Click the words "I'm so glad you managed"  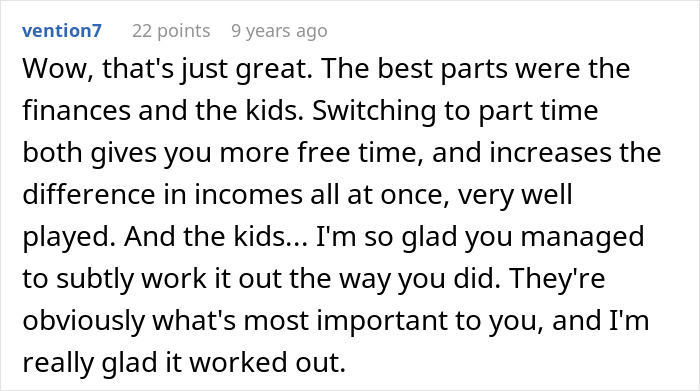coord(480,237)
